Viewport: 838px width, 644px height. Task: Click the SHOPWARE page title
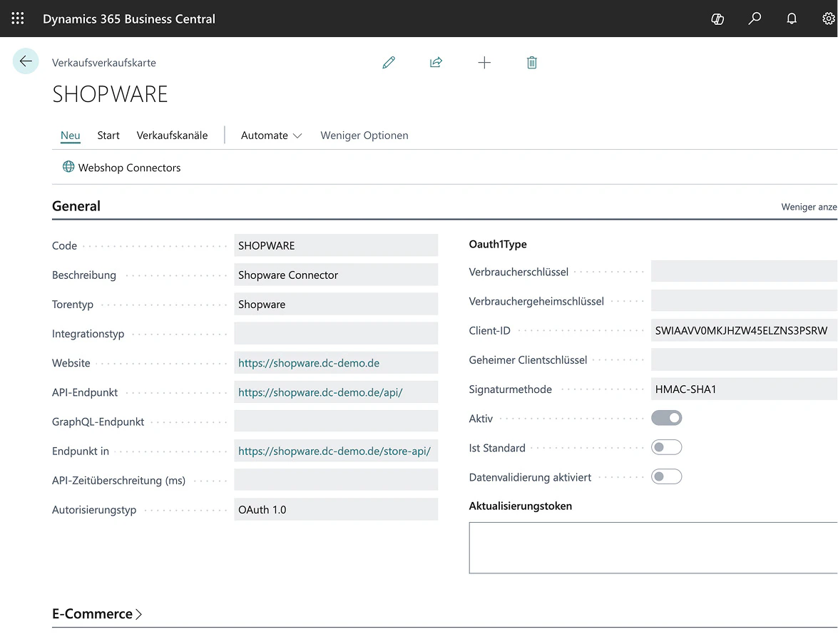tap(110, 94)
